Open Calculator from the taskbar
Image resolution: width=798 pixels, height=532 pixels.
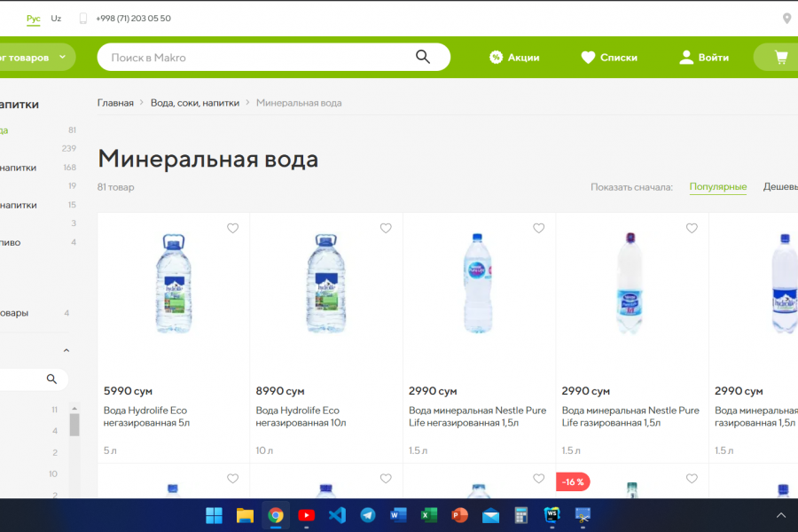click(x=521, y=515)
